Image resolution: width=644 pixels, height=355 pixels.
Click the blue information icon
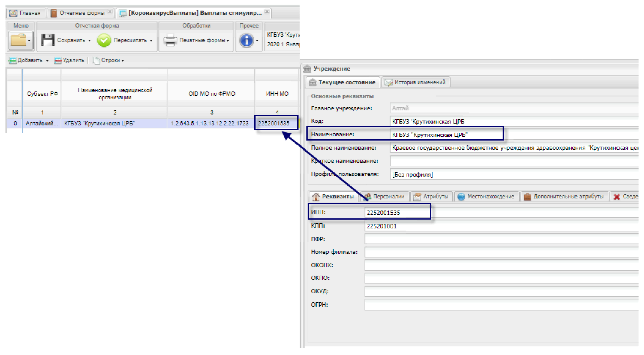click(246, 40)
